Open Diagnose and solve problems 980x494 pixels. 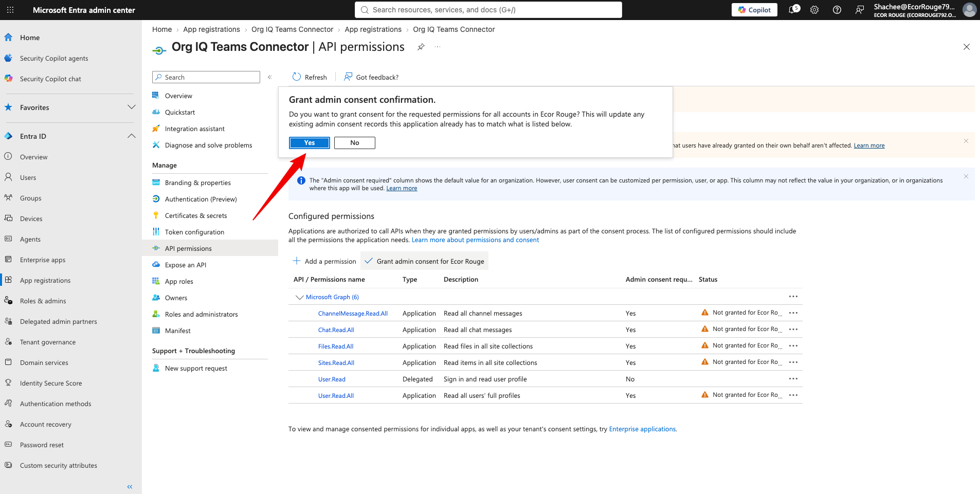pyautogui.click(x=210, y=145)
